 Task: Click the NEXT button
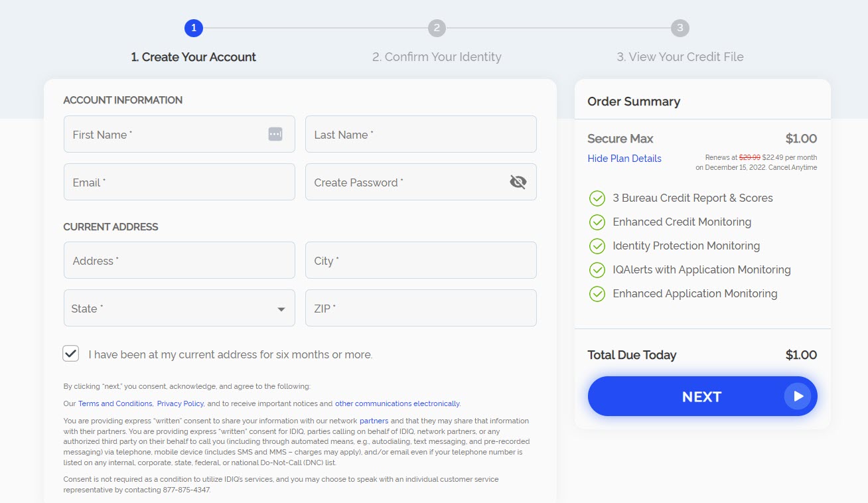click(702, 396)
